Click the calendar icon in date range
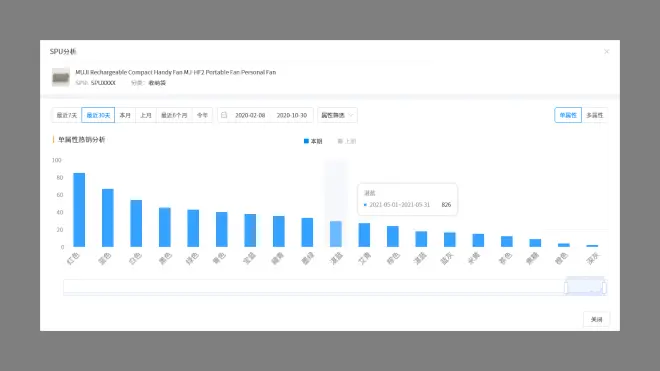The height and width of the screenshot is (371, 660). coord(224,115)
